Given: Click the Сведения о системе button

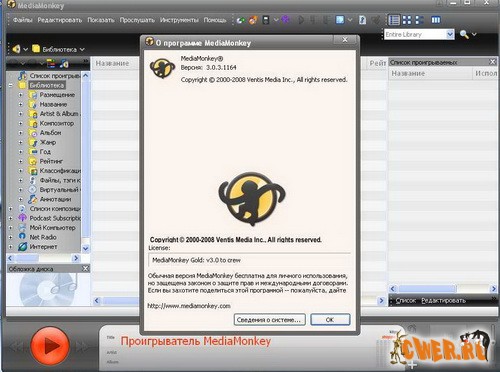Looking at the screenshot, I should click(x=269, y=319).
